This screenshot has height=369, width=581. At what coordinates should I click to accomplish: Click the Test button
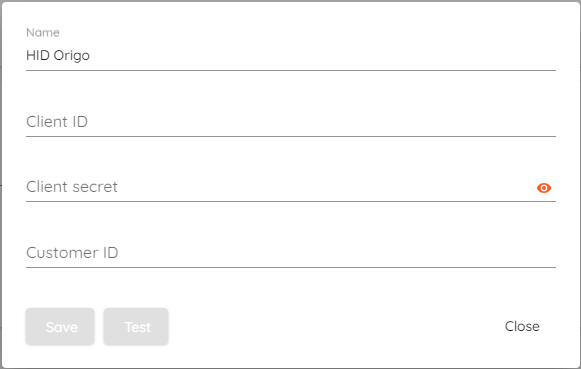(136, 326)
